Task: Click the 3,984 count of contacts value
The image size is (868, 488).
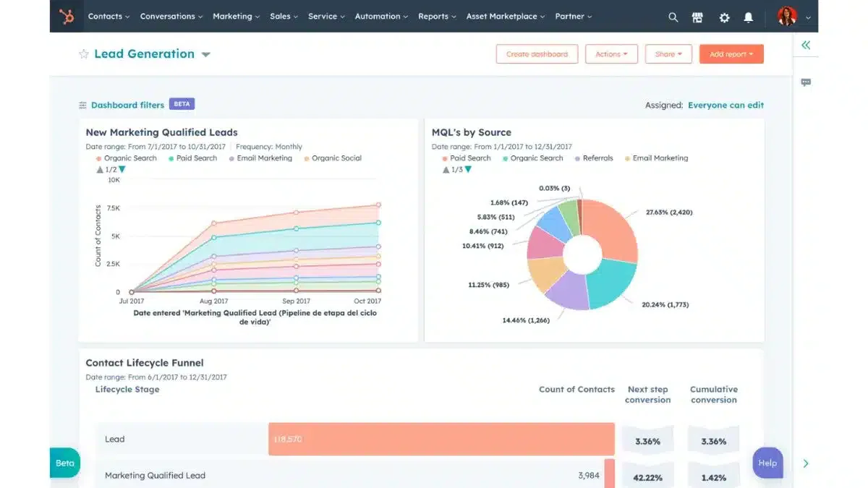Action: click(x=590, y=476)
